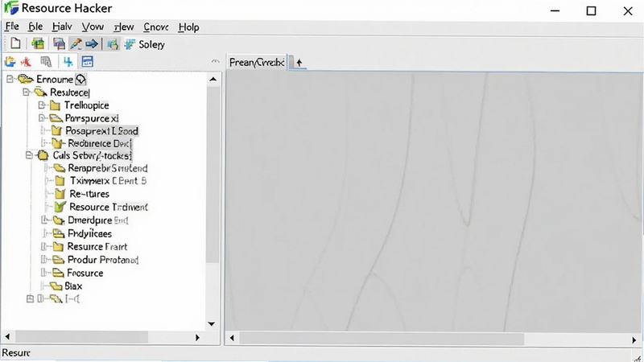Click the right pane scroll right arrow
Image resolution: width=644 pixels, height=362 pixels.
click(634, 339)
